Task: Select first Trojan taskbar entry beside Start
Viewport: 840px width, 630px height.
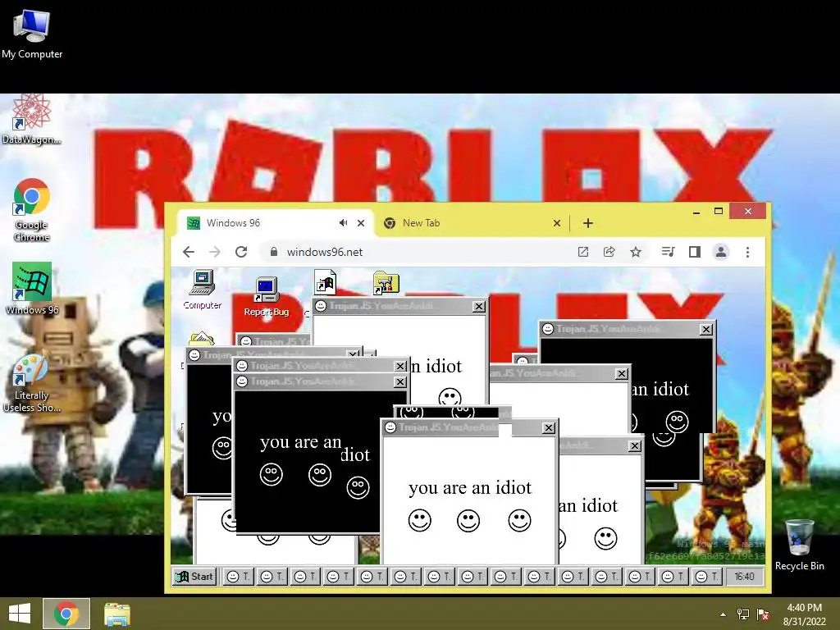Action: click(x=238, y=577)
